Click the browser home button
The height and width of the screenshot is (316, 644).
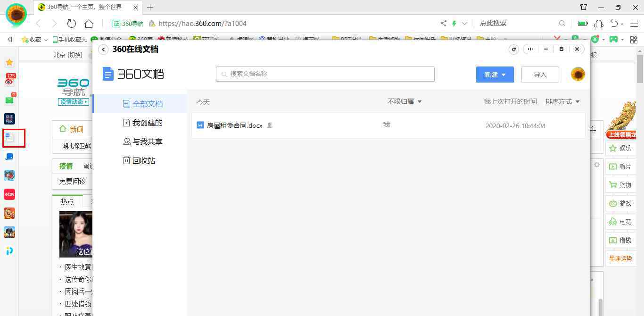click(x=89, y=24)
